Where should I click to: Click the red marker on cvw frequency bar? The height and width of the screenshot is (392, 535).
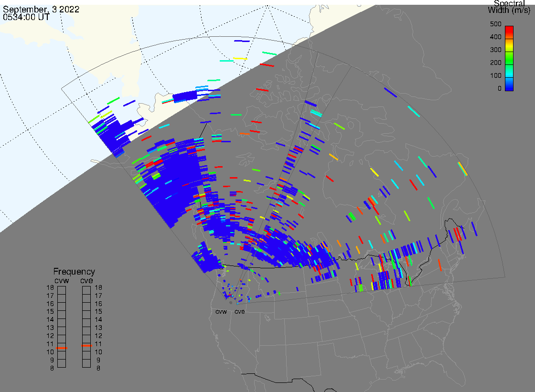(62, 348)
